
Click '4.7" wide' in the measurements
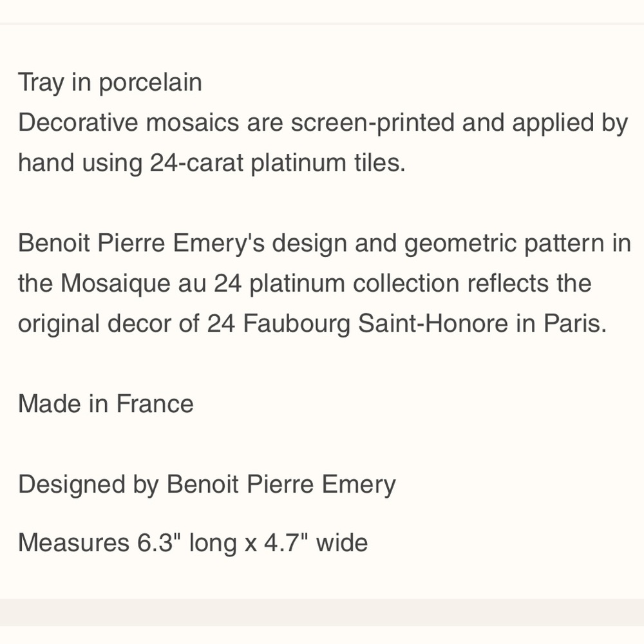click(x=316, y=542)
